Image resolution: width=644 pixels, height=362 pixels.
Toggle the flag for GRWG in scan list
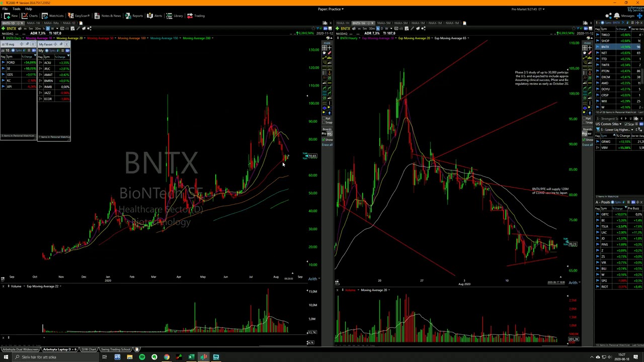point(598,141)
